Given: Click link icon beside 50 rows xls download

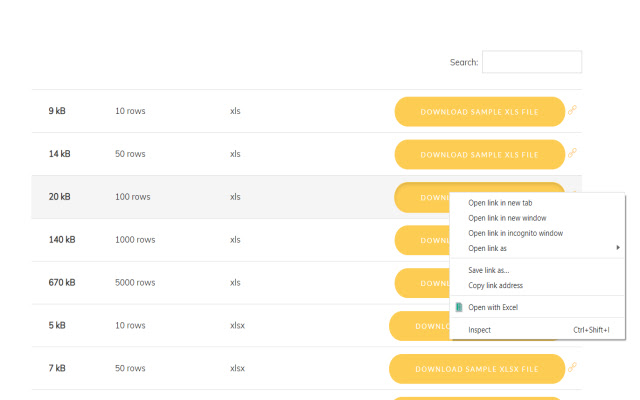Looking at the screenshot, I should [572, 154].
